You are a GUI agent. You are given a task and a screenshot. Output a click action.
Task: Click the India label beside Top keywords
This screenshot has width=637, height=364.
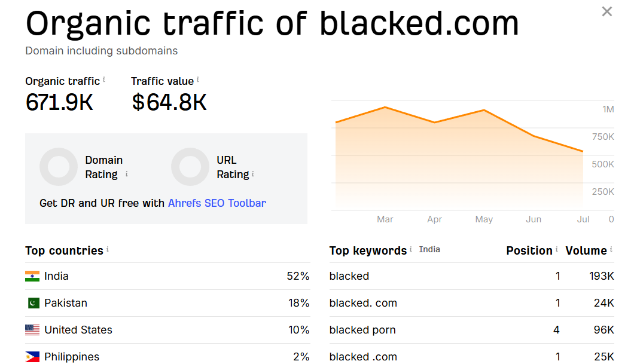pos(429,250)
